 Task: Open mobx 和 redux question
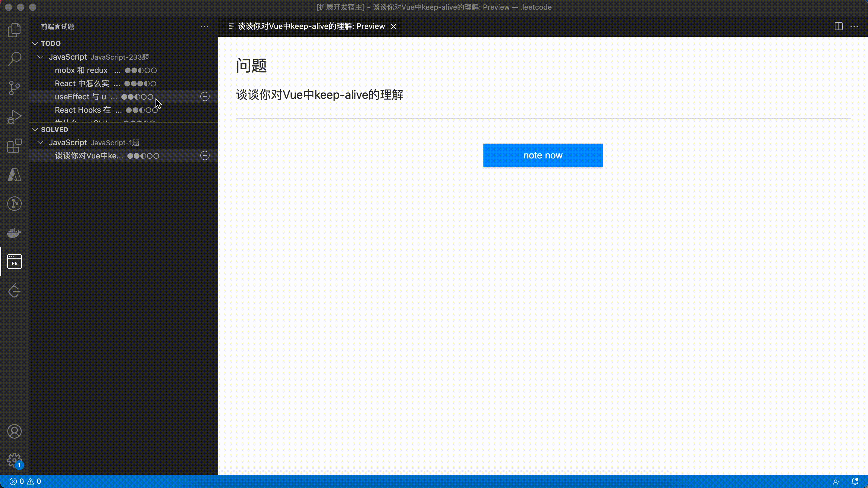coord(81,70)
